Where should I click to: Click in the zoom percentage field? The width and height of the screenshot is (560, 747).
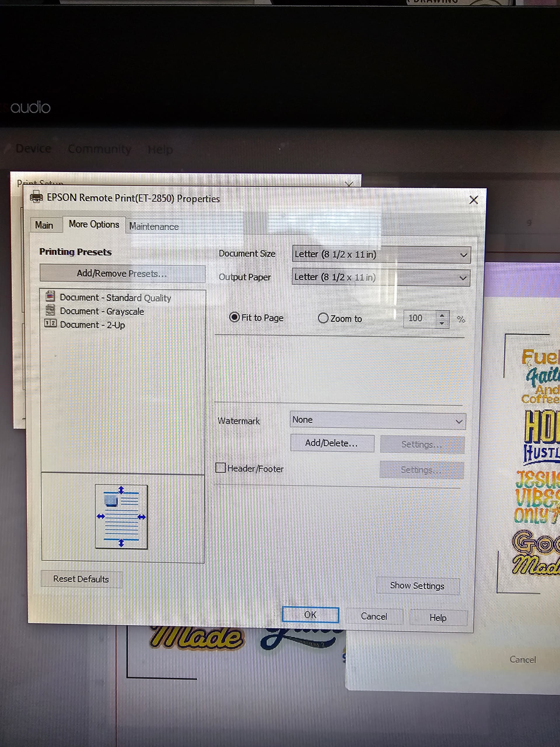(419, 318)
